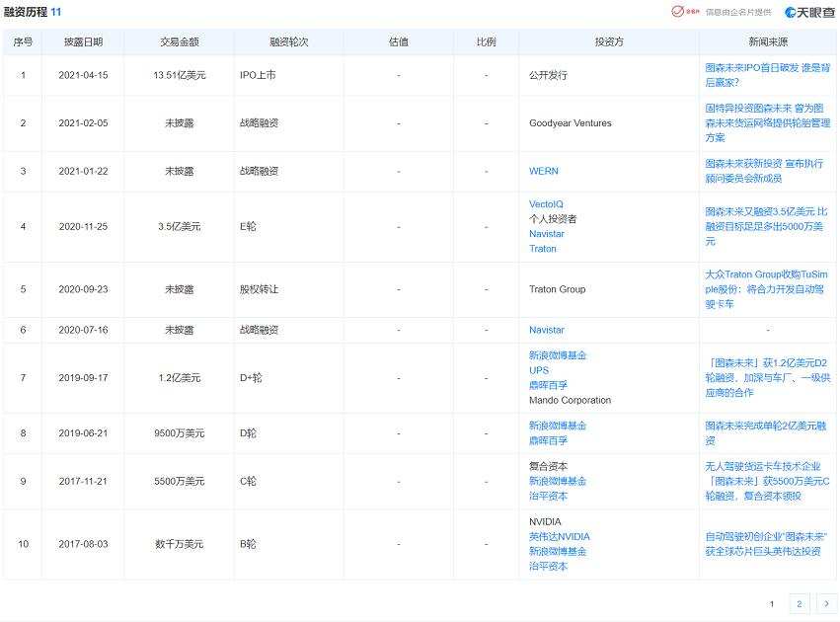Open 新浪微博基金 link in the D+轮 row
Viewport: 840px width, 622px height.
[x=557, y=355]
